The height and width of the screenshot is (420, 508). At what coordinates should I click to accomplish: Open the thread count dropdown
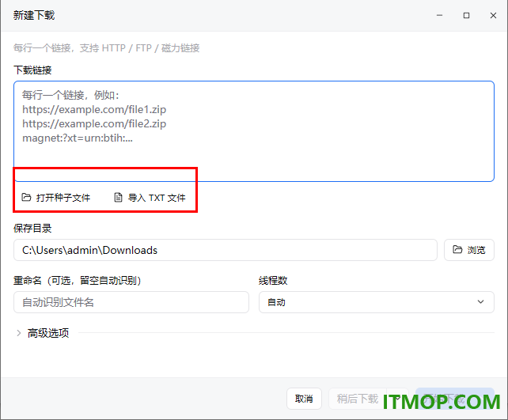[x=377, y=302]
